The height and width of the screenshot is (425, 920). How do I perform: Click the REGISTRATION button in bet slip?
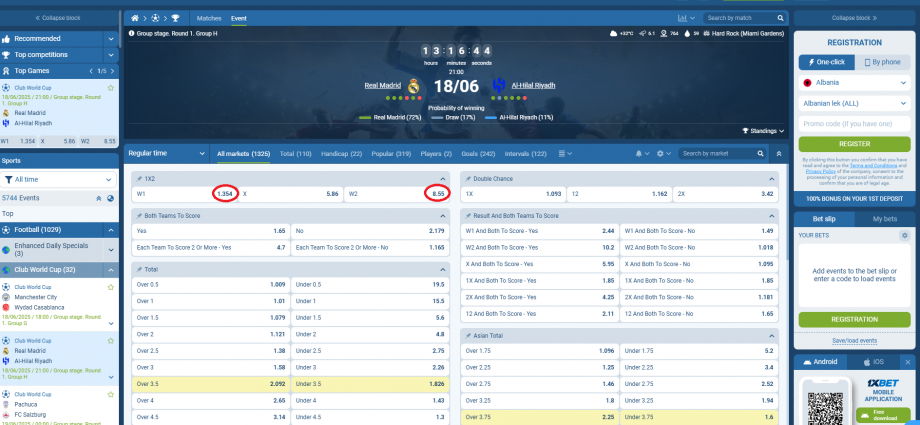point(854,319)
